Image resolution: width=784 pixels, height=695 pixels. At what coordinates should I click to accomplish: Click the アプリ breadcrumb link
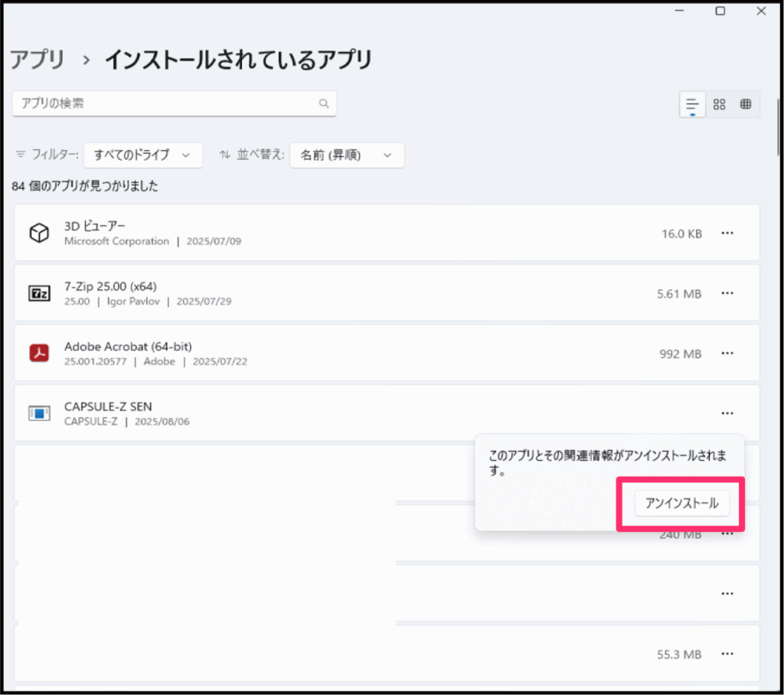tap(38, 60)
